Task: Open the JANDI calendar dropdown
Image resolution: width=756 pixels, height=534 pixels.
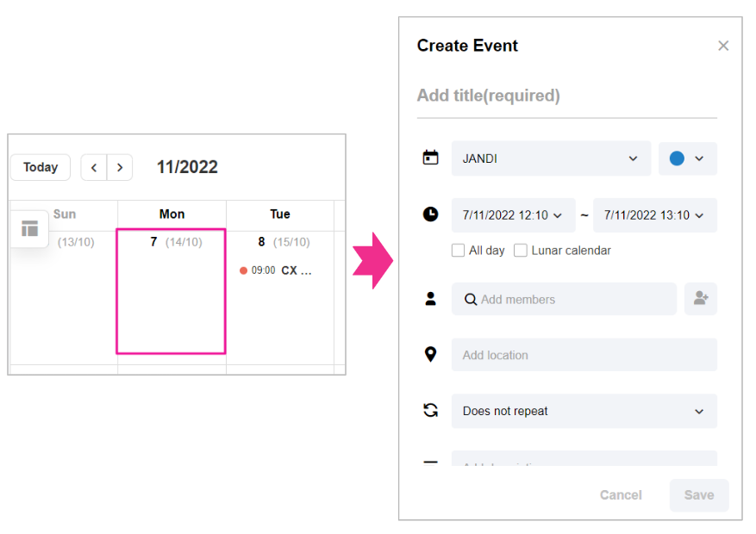Action: [x=551, y=158]
